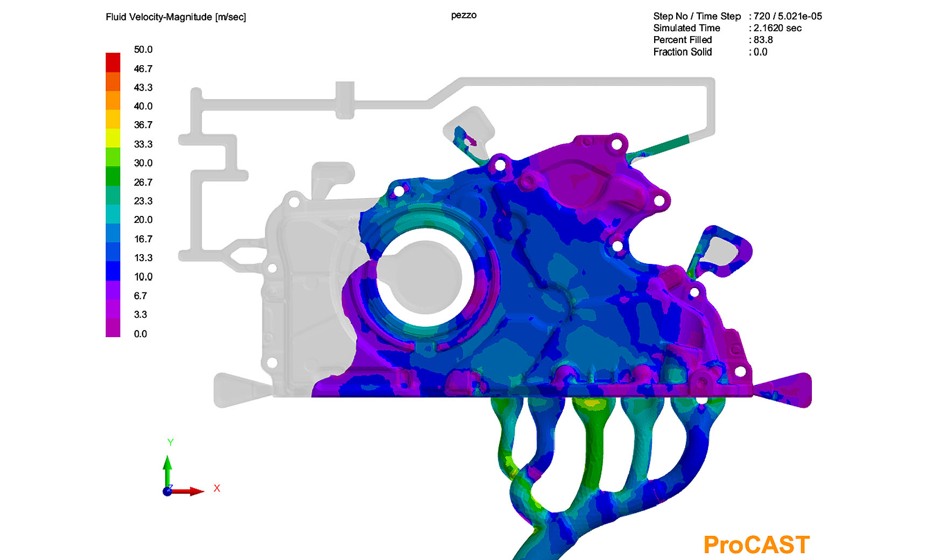Click the 3.3 legend value
926x560 pixels.
pyautogui.click(x=141, y=314)
